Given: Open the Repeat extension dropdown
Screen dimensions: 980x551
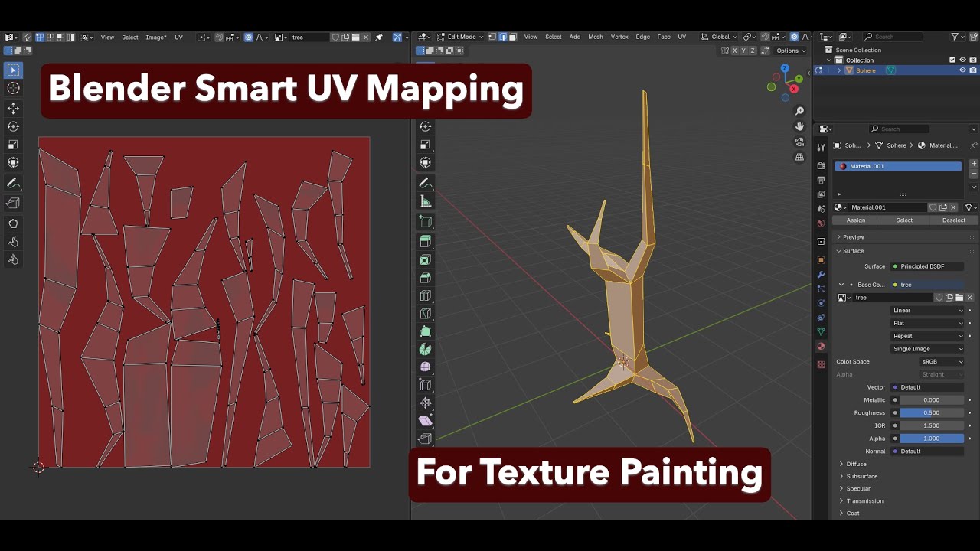Looking at the screenshot, I should coord(928,336).
